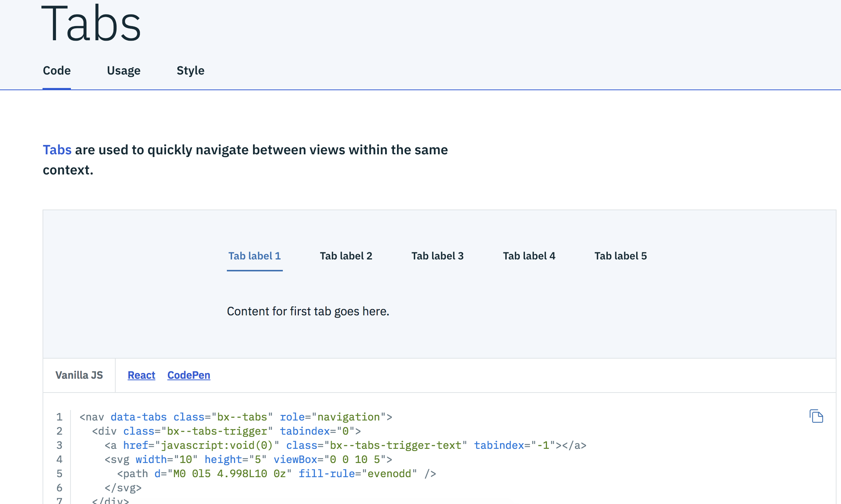Image resolution: width=841 pixels, height=504 pixels.
Task: Open Tab label 3
Action: click(x=437, y=256)
